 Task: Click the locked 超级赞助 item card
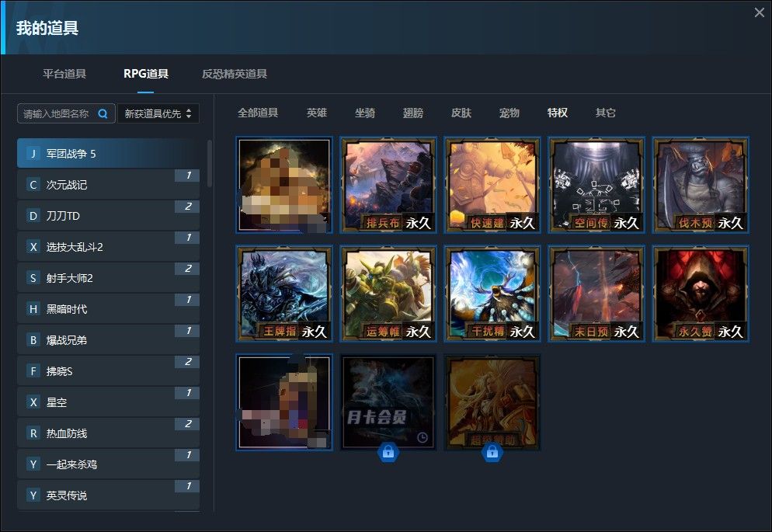[x=492, y=402]
